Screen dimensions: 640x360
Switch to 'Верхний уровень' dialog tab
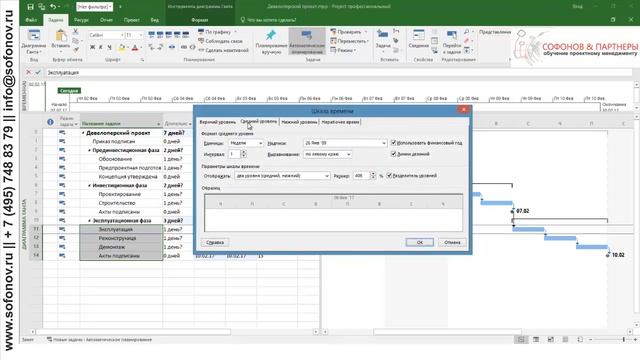coord(218,122)
